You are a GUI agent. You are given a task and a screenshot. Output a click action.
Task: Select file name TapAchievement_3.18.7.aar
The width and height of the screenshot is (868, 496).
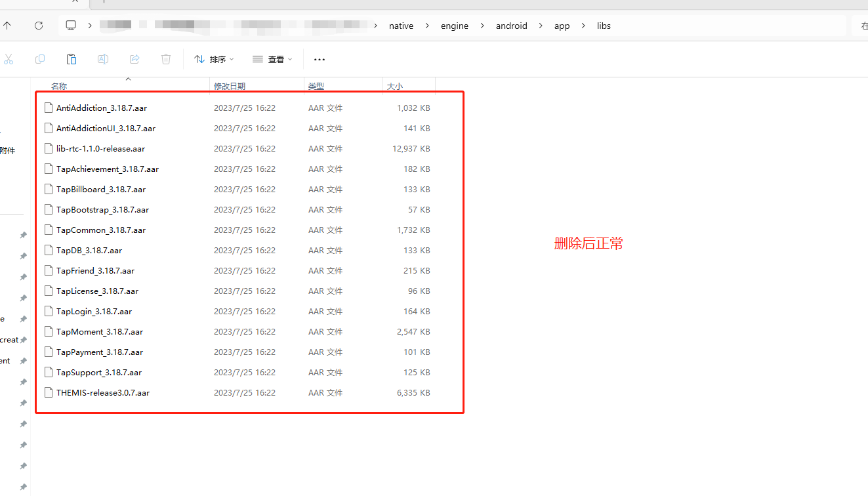pos(108,169)
